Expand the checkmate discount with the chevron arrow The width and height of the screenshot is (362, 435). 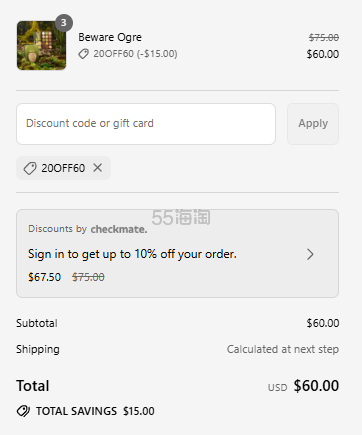coord(310,254)
